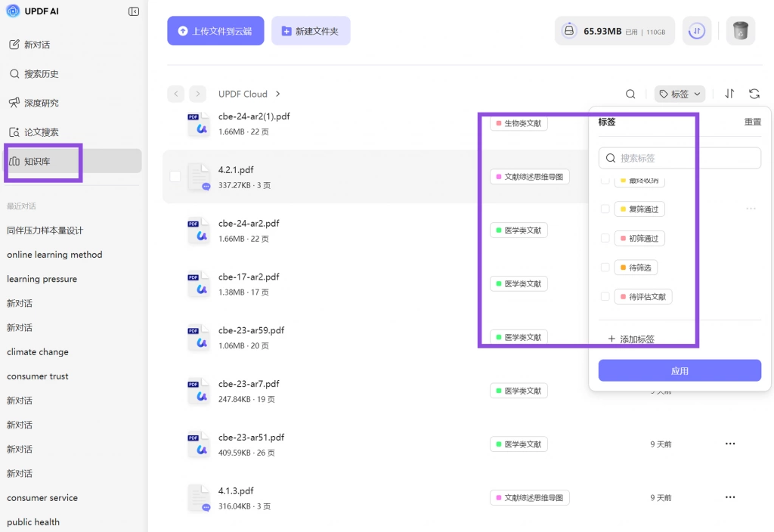Open the more options dots for cbe-23-ar51.pdf
The image size is (774, 532).
(x=730, y=444)
